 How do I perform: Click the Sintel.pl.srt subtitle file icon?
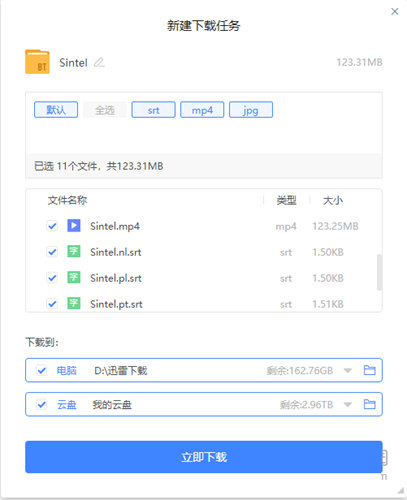[x=74, y=277]
